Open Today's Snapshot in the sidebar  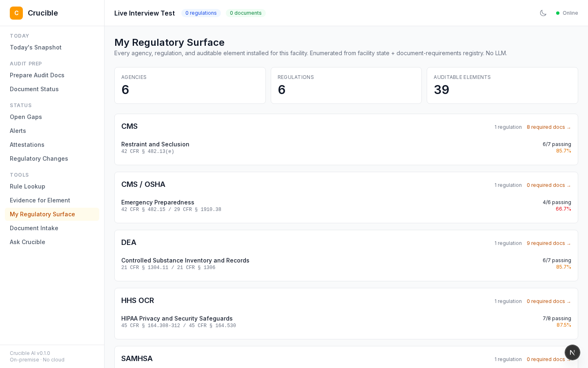(x=36, y=47)
